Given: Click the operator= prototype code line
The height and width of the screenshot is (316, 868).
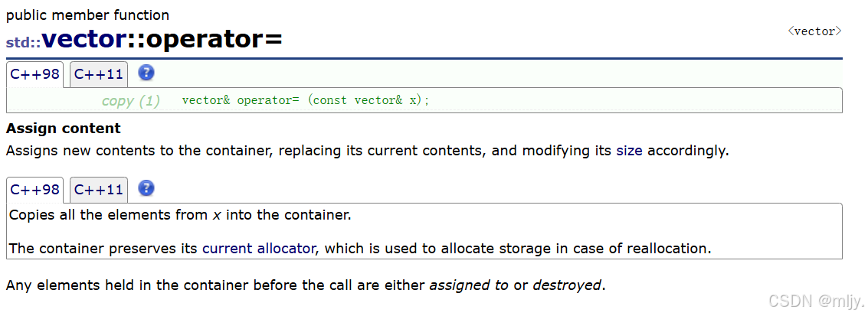Looking at the screenshot, I should click(x=306, y=100).
